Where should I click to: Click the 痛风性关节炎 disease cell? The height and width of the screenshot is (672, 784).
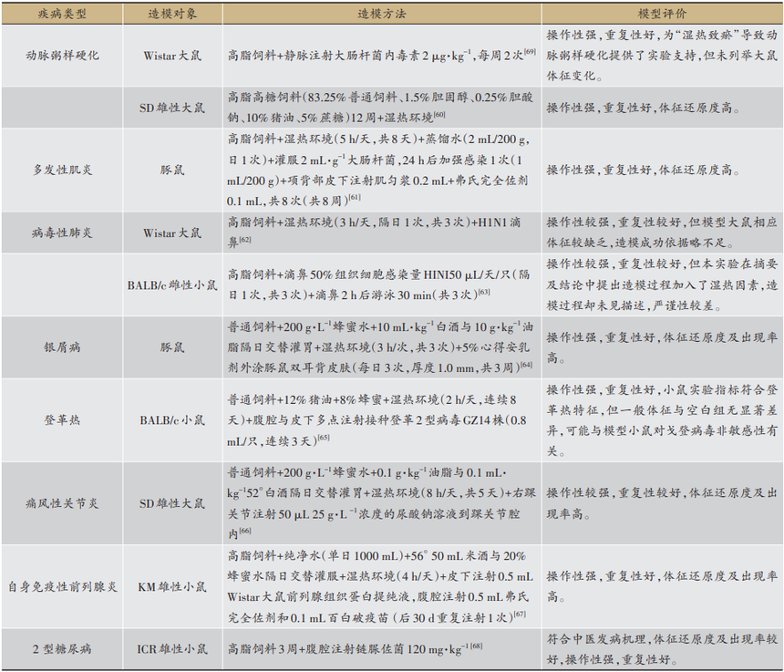[61, 503]
